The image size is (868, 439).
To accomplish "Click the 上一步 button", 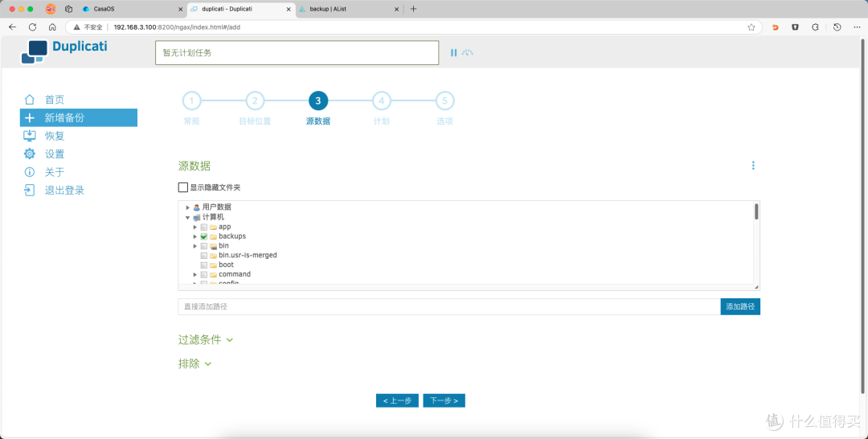I will 397,400.
